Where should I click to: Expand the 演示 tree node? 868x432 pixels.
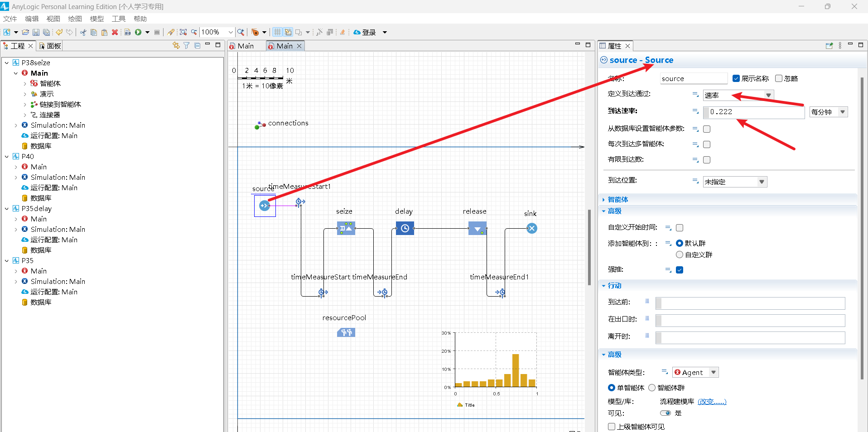25,94
